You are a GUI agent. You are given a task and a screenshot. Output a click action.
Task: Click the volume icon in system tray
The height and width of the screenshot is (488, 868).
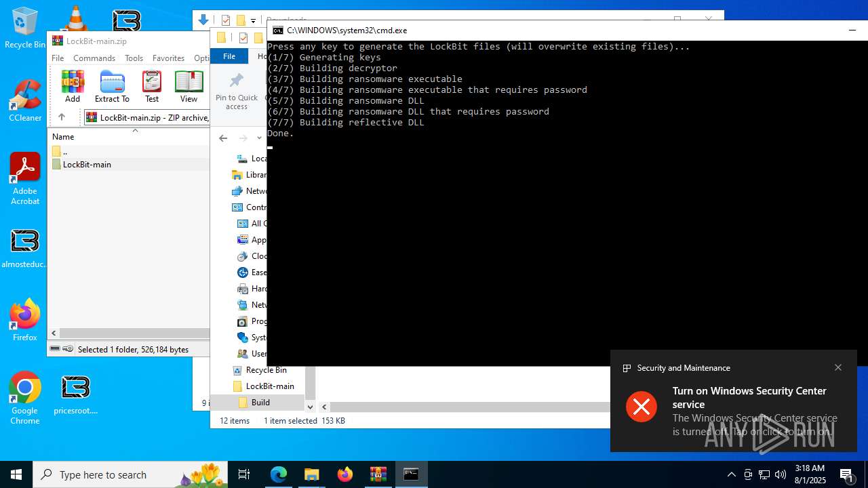coord(781,474)
